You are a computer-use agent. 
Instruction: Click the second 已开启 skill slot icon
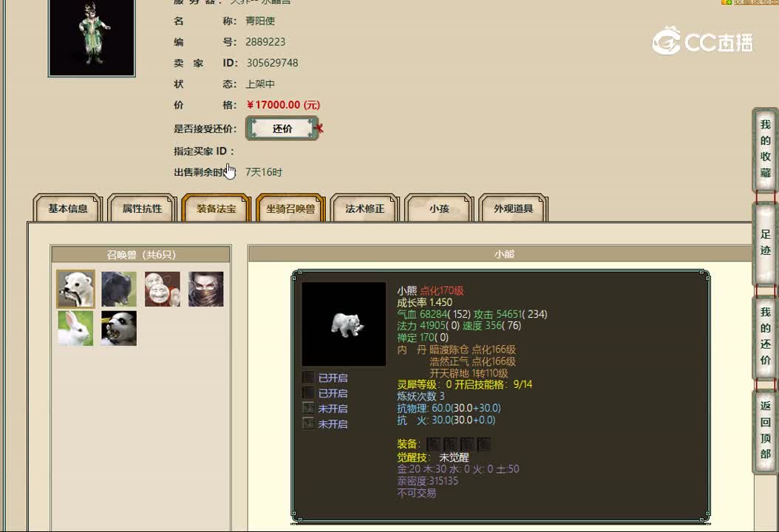308,393
